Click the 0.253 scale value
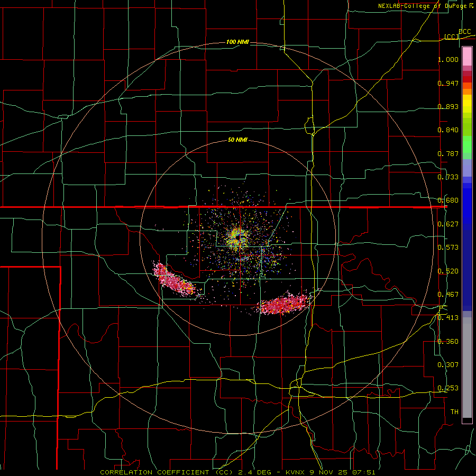 point(448,388)
